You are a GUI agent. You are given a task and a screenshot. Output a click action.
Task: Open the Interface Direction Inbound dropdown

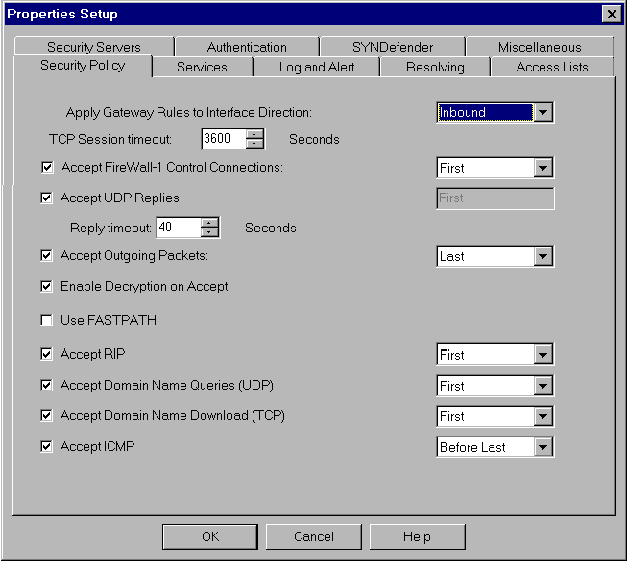[543, 113]
